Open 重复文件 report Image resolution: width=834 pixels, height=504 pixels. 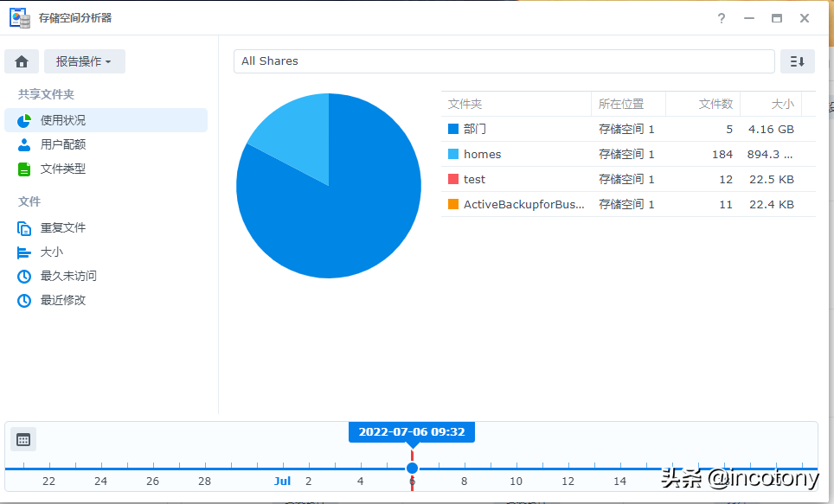pyautogui.click(x=106, y=228)
